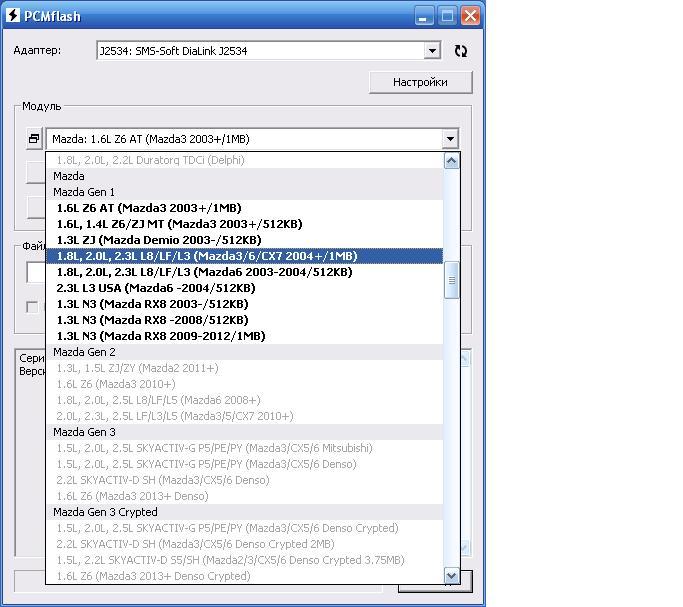This screenshot has width=683, height=607.
Task: Click the Mazda group header
Action: click(244, 176)
